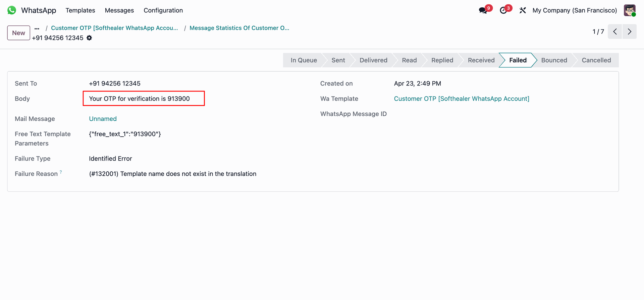
Task: Open the Unnamed mail message link
Action: 103,119
